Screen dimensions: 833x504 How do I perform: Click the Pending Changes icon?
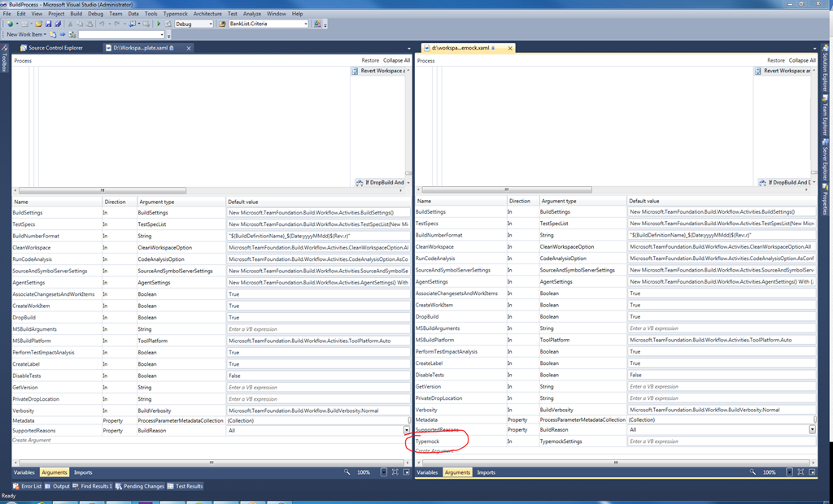click(119, 486)
